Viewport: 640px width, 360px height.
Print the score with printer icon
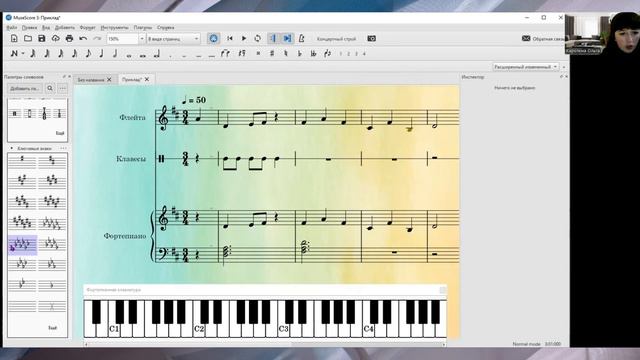coord(69,39)
